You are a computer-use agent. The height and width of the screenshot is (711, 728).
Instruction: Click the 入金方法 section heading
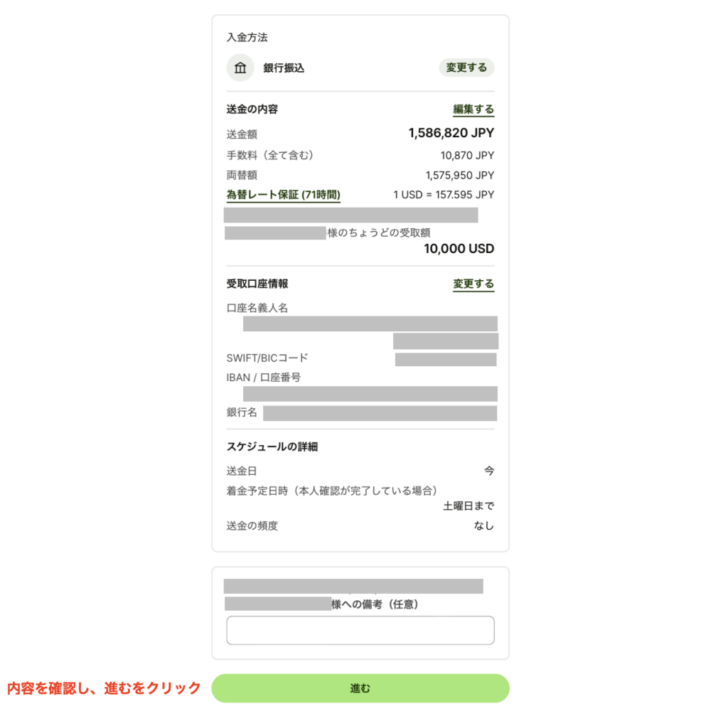click(247, 37)
